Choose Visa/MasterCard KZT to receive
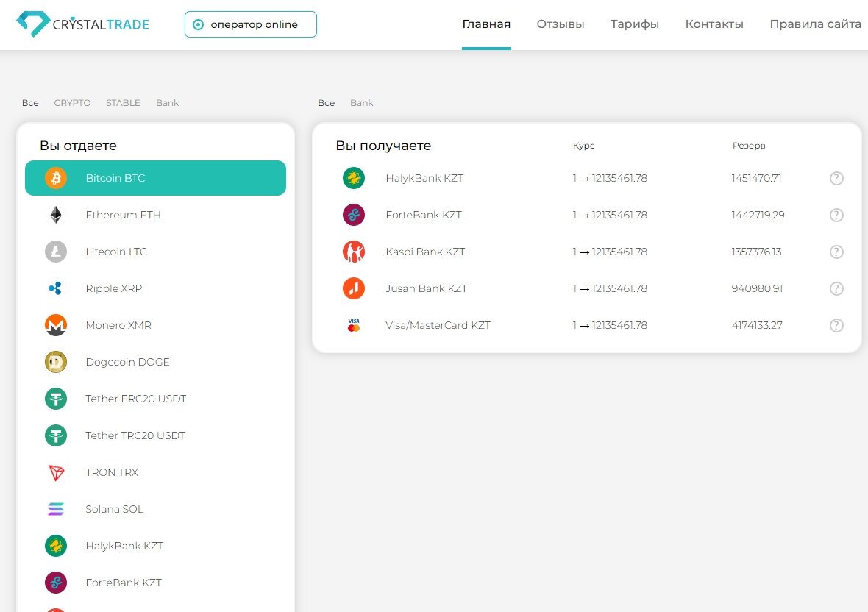The height and width of the screenshot is (612, 868). click(587, 325)
